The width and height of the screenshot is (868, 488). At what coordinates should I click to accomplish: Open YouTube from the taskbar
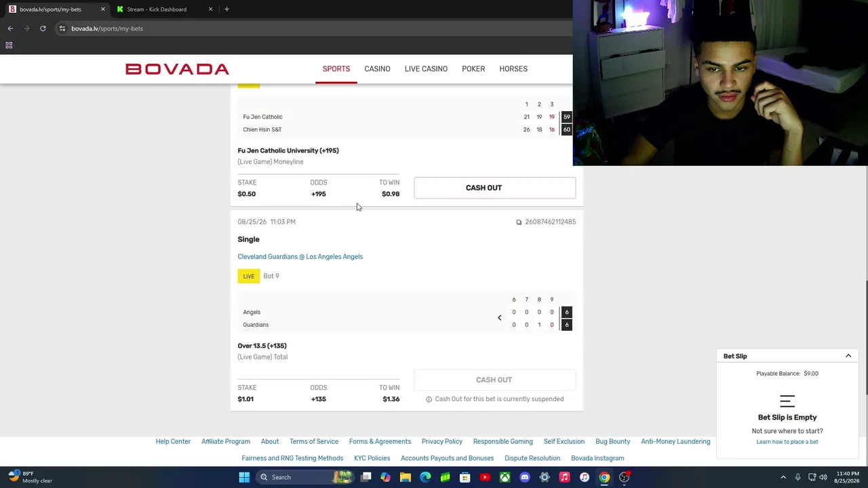485,477
